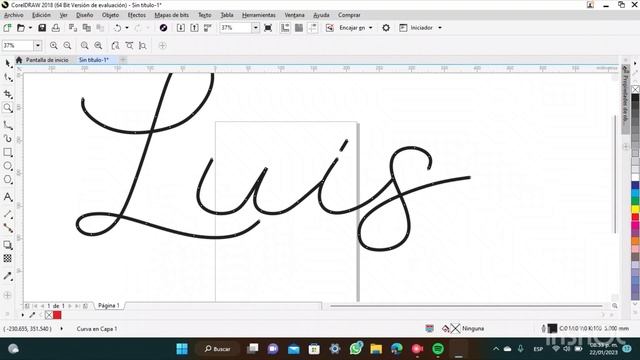The width and height of the screenshot is (640, 360).
Task: Open the Comprar menu
Action: (x=349, y=15)
